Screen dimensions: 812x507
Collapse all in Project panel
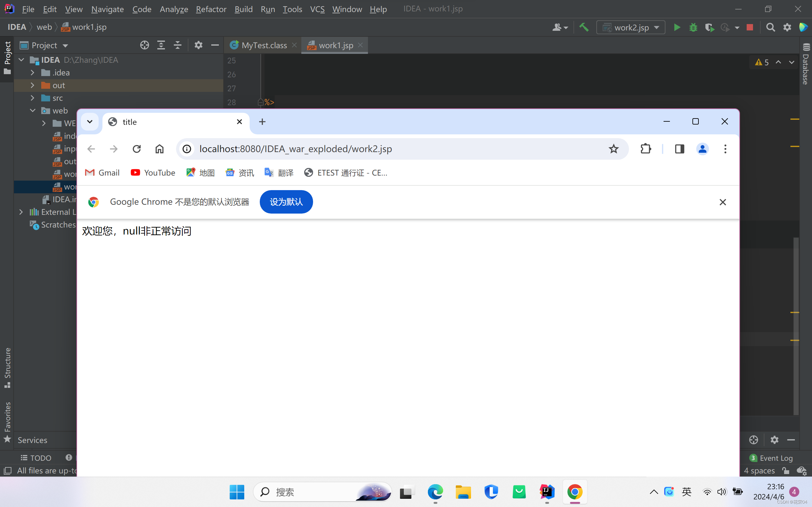pyautogui.click(x=178, y=45)
